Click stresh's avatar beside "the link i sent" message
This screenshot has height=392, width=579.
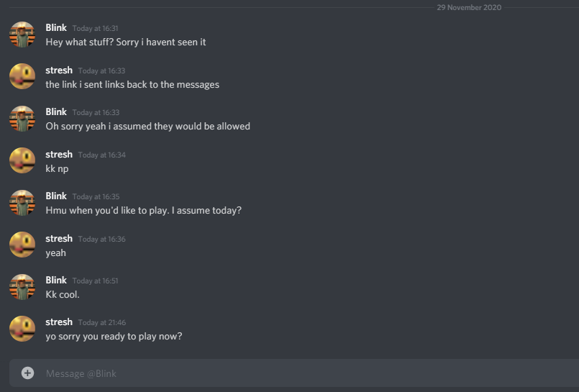point(22,76)
